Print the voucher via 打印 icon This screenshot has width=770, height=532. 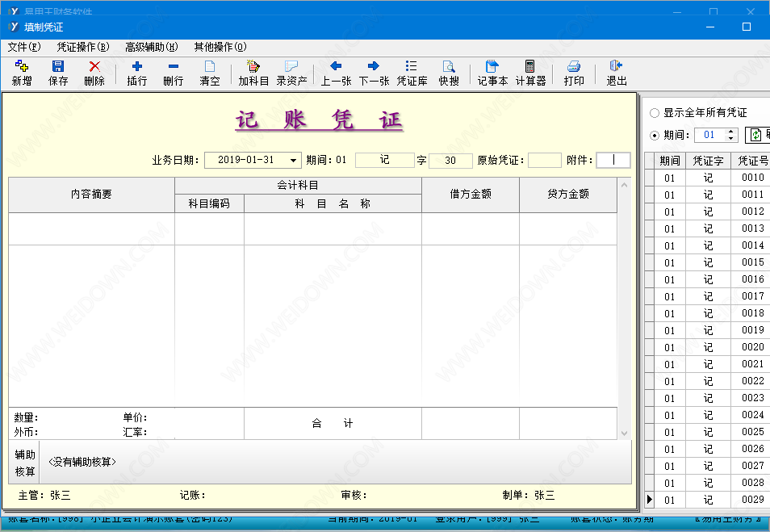(574, 73)
